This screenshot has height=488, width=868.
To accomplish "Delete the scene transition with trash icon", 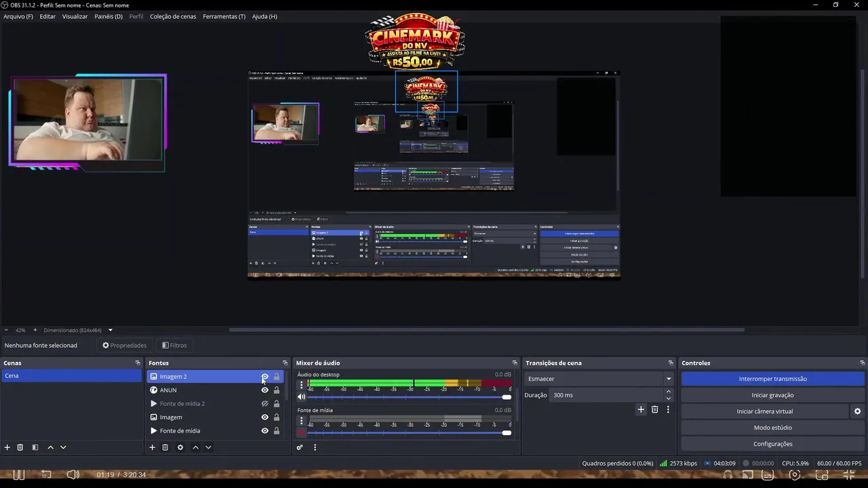I will 654,409.
